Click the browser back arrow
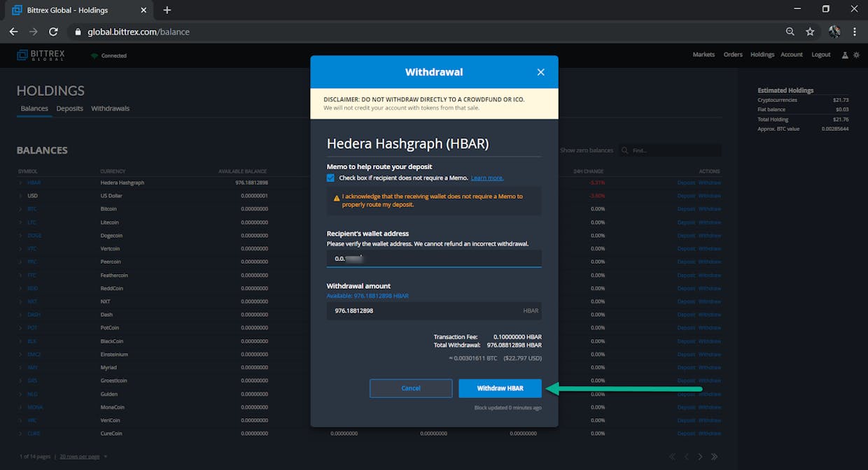Image resolution: width=868 pixels, height=470 pixels. tap(13, 31)
